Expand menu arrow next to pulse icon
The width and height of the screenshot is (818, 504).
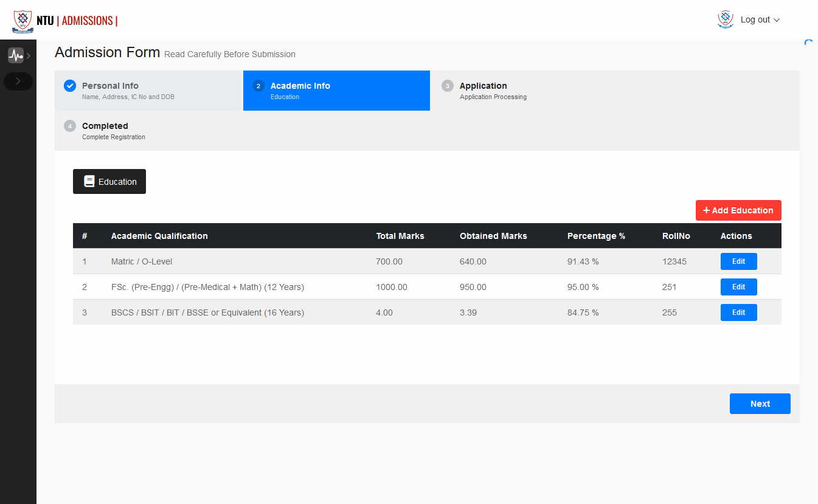[x=29, y=56]
